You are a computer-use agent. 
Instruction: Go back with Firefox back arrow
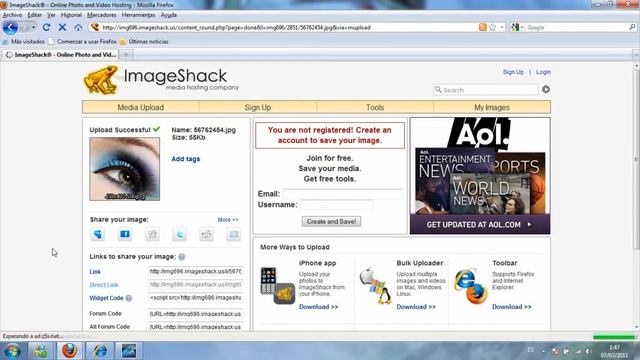point(10,27)
